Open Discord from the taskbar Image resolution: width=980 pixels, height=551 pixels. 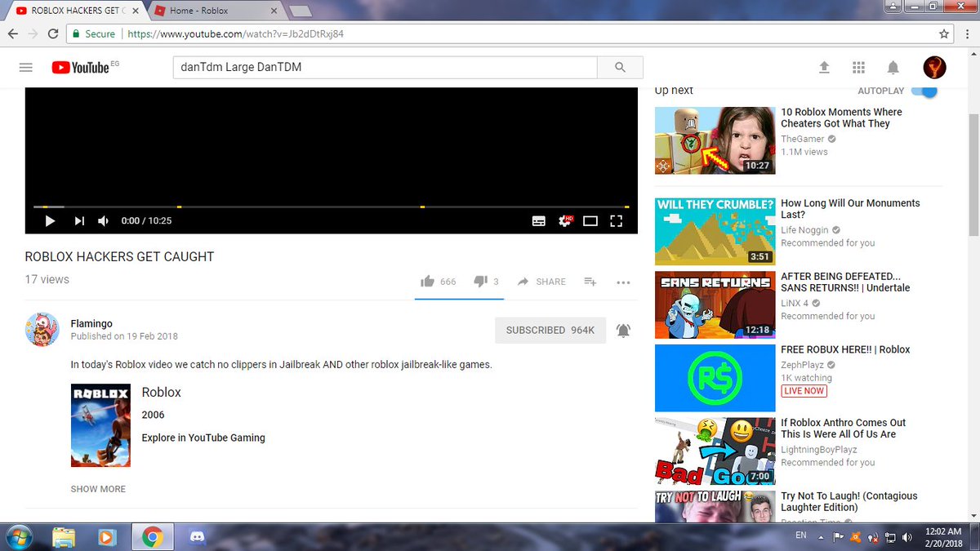click(x=196, y=537)
